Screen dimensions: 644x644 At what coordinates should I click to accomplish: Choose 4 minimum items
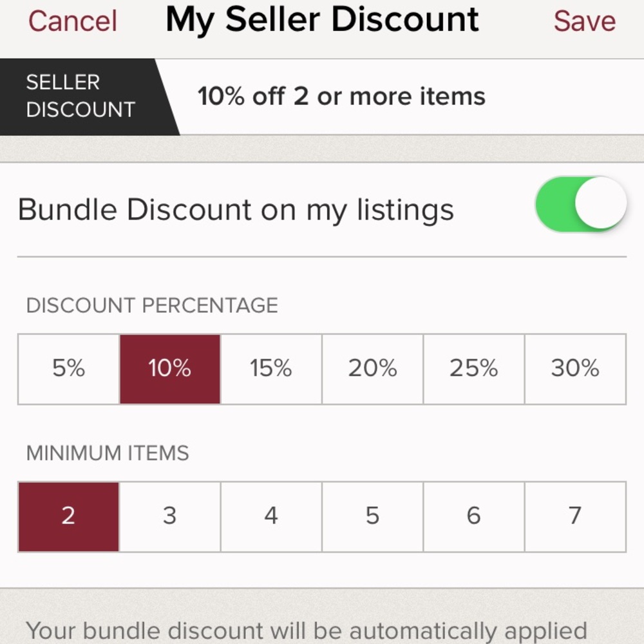click(271, 516)
